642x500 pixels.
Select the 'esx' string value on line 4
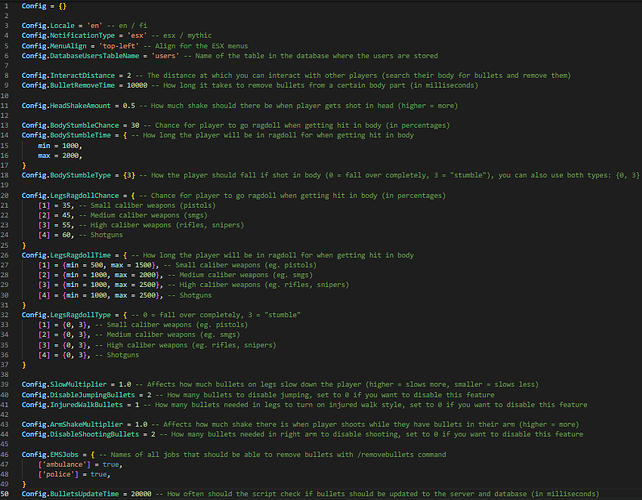(x=137, y=36)
